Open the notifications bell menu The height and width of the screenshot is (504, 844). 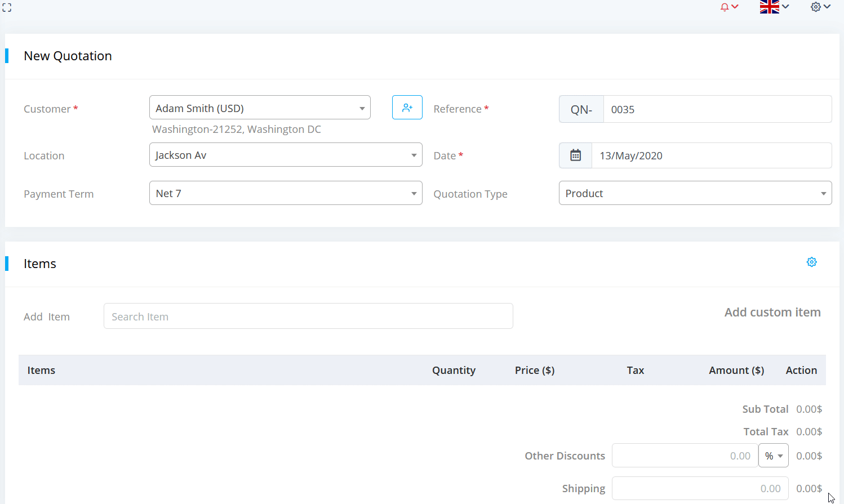(728, 7)
